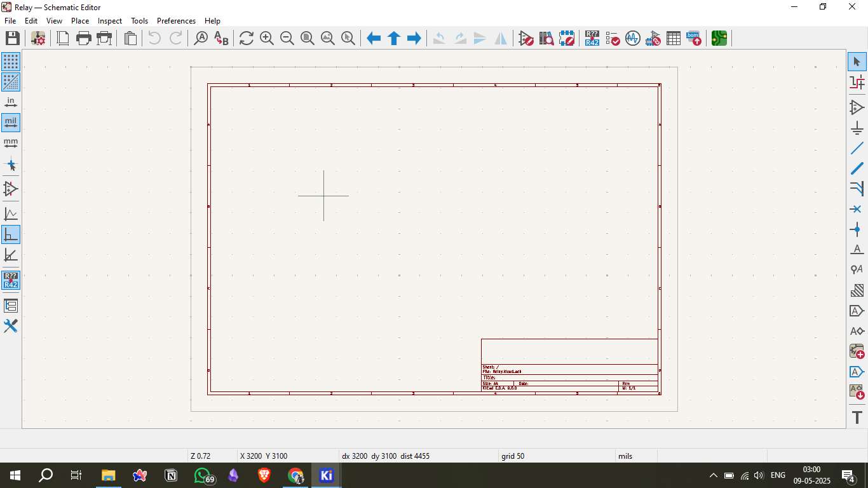Viewport: 868px width, 488px height.
Task: Toggle hidden pins display
Action: tap(11, 189)
